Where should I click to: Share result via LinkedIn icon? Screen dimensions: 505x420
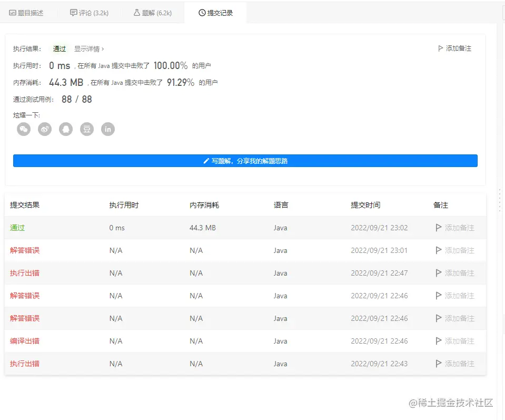tap(108, 129)
